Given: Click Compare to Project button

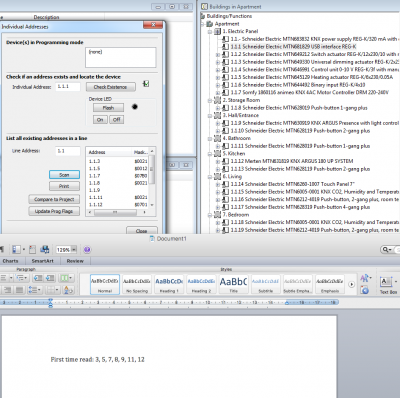Looking at the screenshot, I should 54,199.
